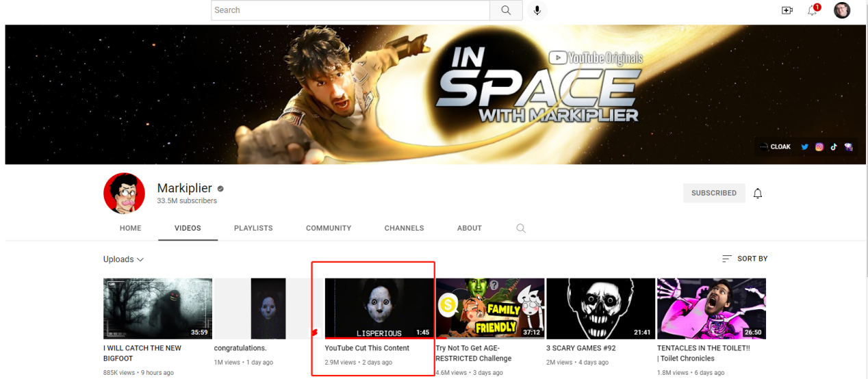
Task: Start voice search with microphone icon
Action: [537, 10]
